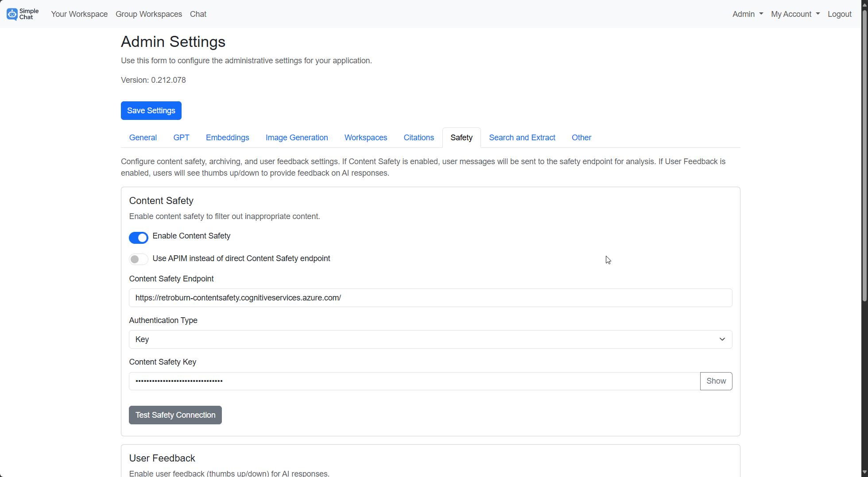Image resolution: width=868 pixels, height=477 pixels.
Task: Switch to the Embeddings tab
Action: (227, 137)
